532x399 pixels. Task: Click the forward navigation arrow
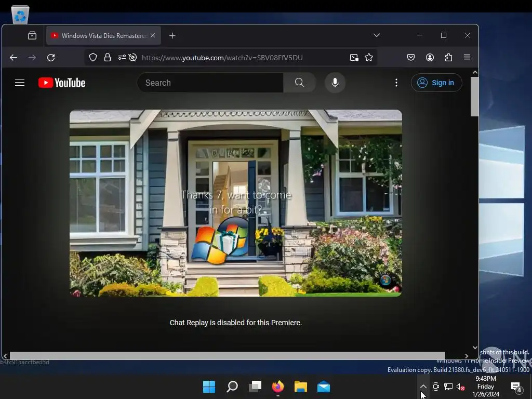tap(32, 58)
